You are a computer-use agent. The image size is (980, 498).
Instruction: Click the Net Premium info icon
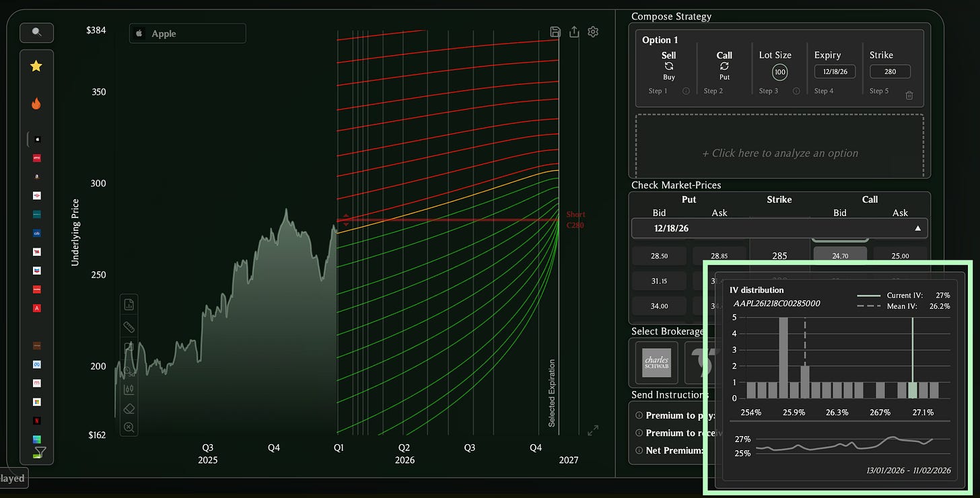639,451
